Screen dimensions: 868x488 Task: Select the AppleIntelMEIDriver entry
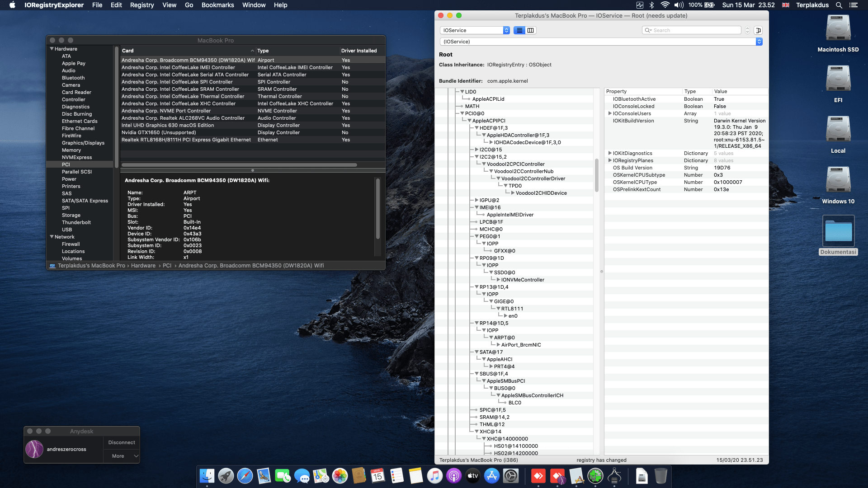pos(510,215)
